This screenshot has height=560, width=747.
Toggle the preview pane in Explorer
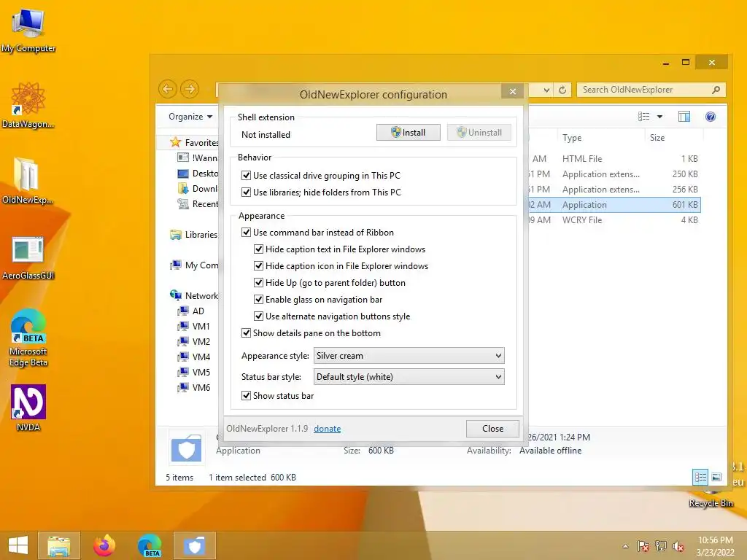(684, 117)
